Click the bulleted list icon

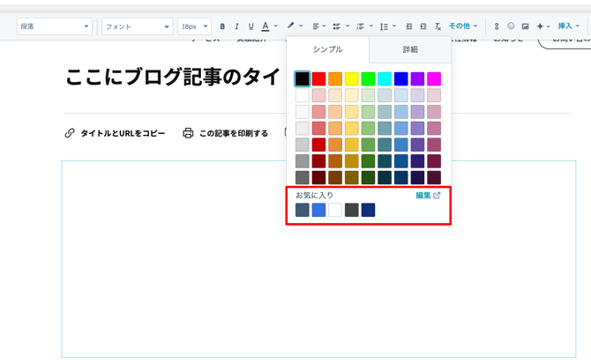[x=337, y=26]
